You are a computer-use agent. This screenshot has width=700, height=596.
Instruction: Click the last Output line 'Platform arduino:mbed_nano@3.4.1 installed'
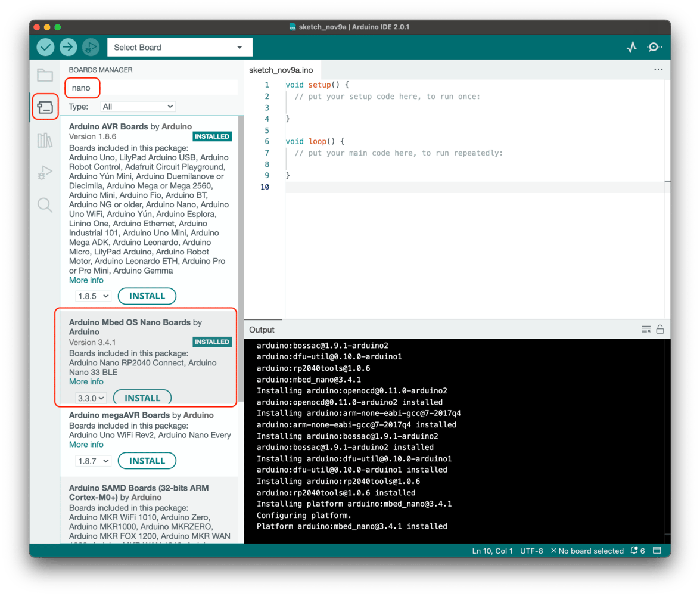tap(351, 526)
